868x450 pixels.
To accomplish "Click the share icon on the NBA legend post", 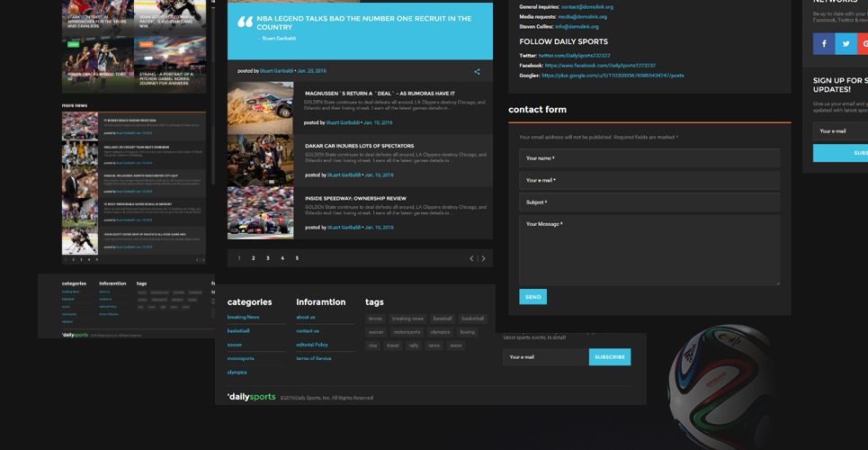I will click(x=477, y=71).
